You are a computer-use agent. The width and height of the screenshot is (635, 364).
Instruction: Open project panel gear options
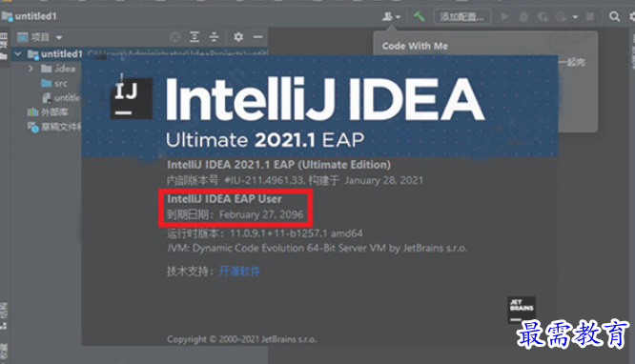(238, 37)
